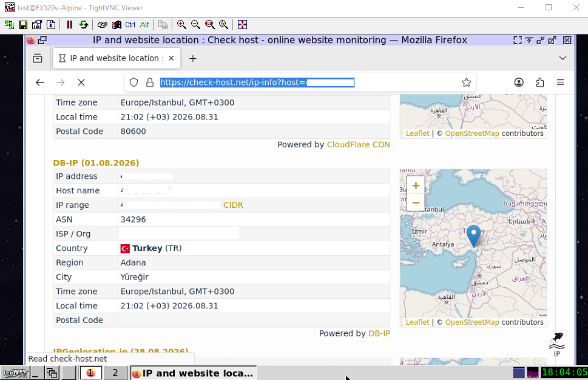588x380 pixels.
Task: Click the blue map marker pin
Action: pos(474,236)
